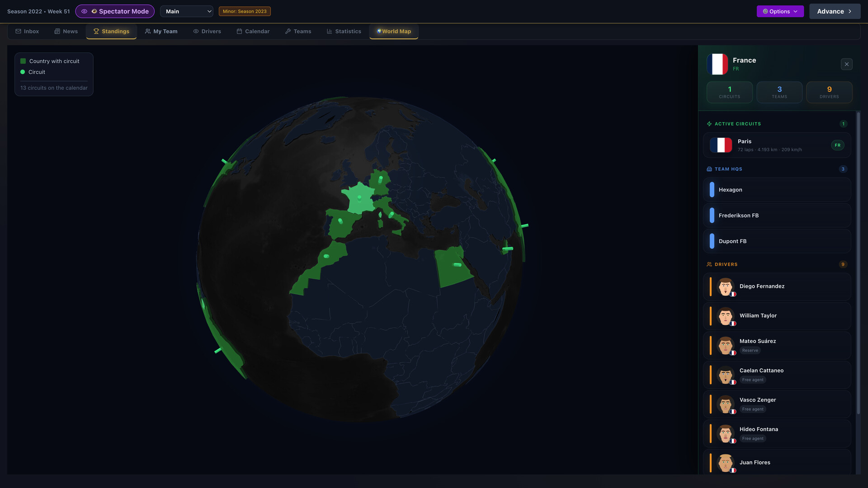Select the Drivers stat card
868x488 pixels.
point(829,92)
